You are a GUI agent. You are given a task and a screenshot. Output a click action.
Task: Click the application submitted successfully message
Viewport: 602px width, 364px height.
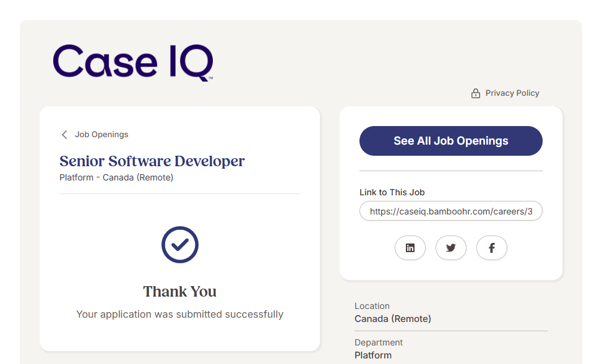pos(180,314)
